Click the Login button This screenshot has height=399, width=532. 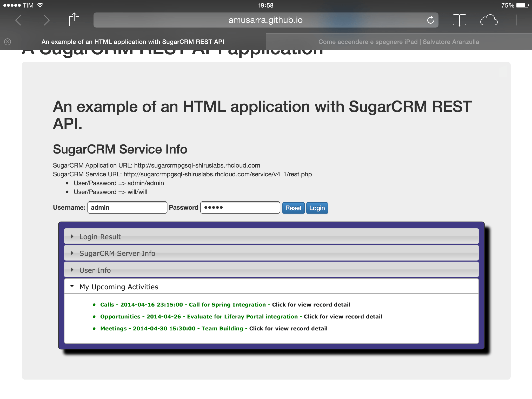click(317, 208)
